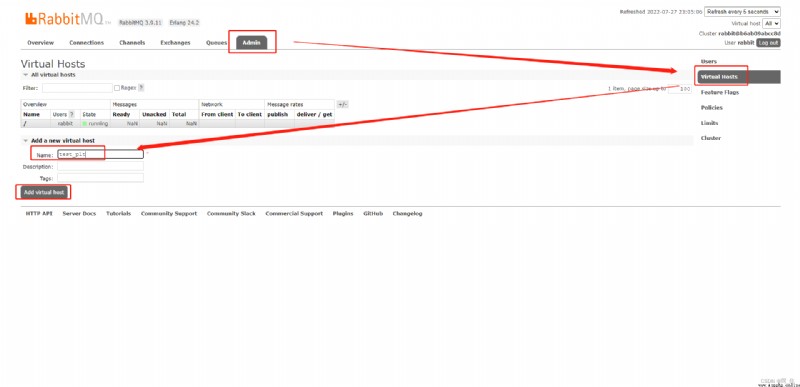Viewport: 800px width, 387px height.
Task: Click the Log out button
Action: pyautogui.click(x=768, y=43)
